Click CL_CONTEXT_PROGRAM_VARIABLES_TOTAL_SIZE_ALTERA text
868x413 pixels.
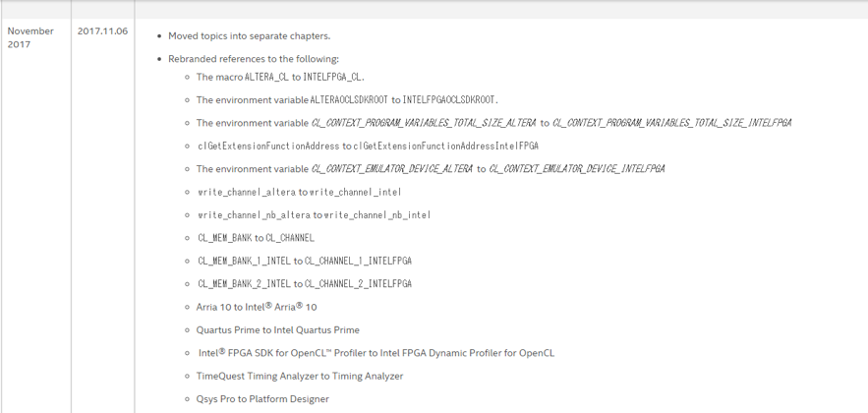424,123
